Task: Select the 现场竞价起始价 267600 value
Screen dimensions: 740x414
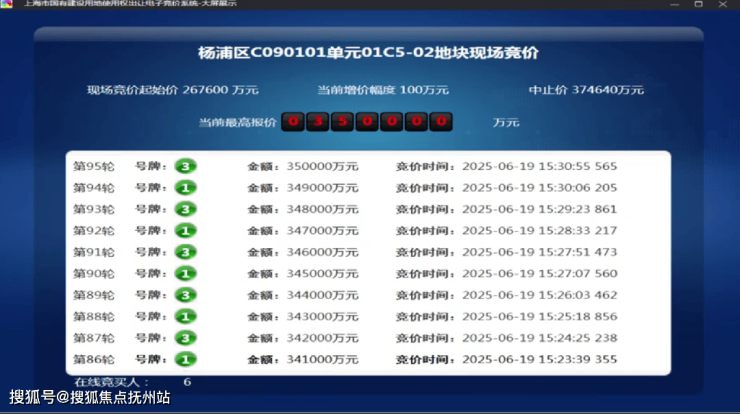Action: (173, 90)
